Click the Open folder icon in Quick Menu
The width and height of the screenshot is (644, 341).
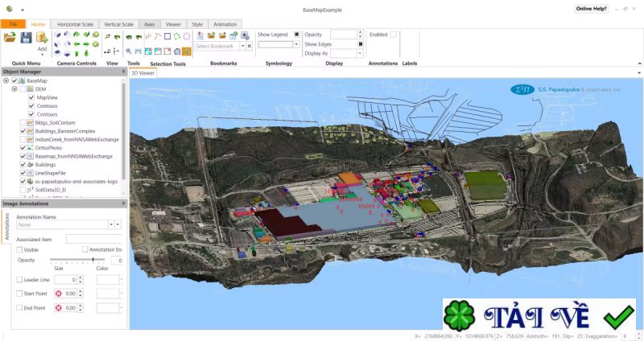pos(10,37)
